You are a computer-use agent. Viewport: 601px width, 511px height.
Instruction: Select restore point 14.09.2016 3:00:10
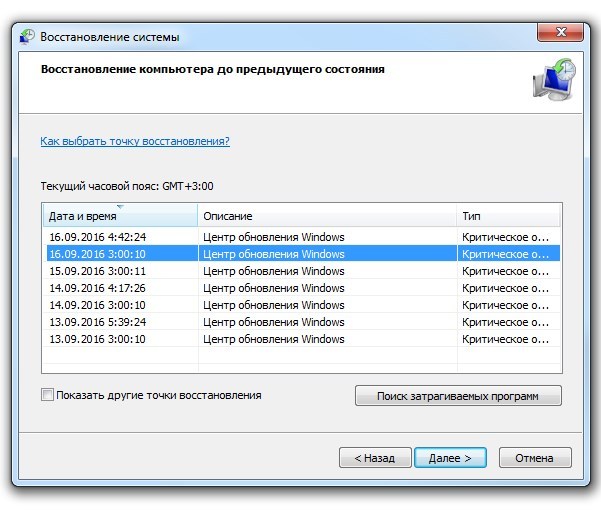click(x=97, y=305)
